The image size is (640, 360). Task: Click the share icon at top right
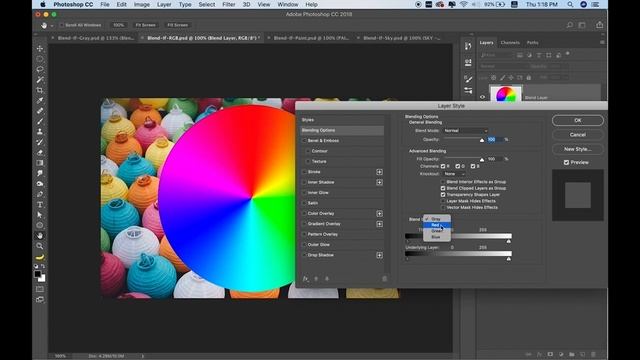click(599, 25)
